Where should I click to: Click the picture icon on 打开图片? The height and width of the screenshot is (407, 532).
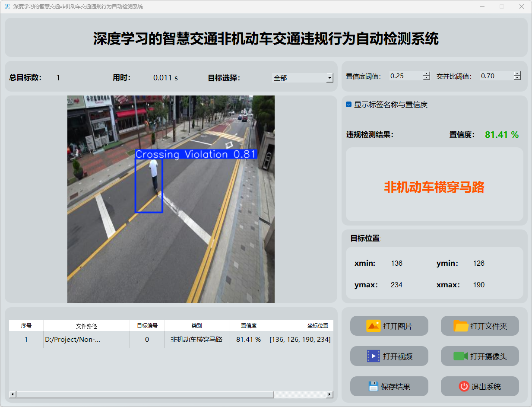[373, 326]
